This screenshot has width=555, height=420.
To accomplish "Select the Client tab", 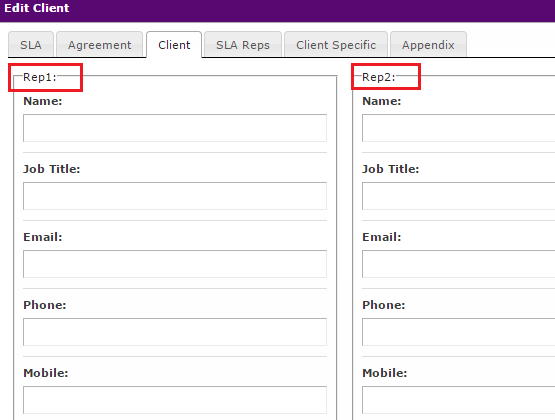I will pyautogui.click(x=174, y=45).
